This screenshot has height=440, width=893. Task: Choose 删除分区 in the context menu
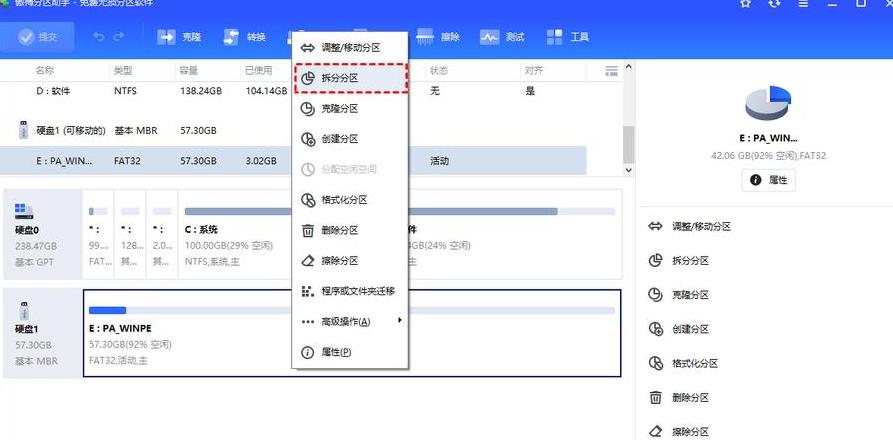[350, 231]
